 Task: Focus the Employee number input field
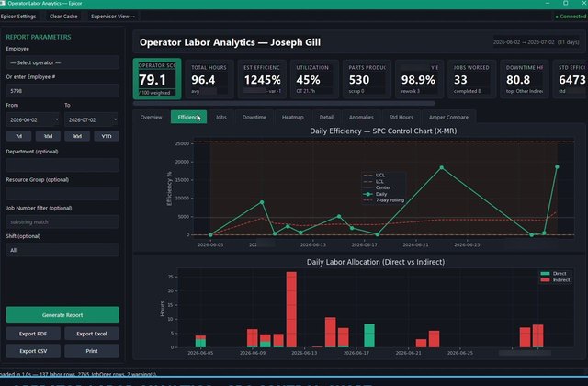click(62, 91)
